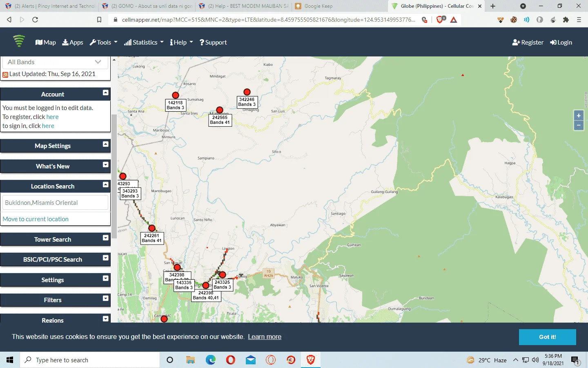The image size is (588, 368).
Task: Expand the BSIC/PCI/PSC Search panel
Action: [x=106, y=258]
